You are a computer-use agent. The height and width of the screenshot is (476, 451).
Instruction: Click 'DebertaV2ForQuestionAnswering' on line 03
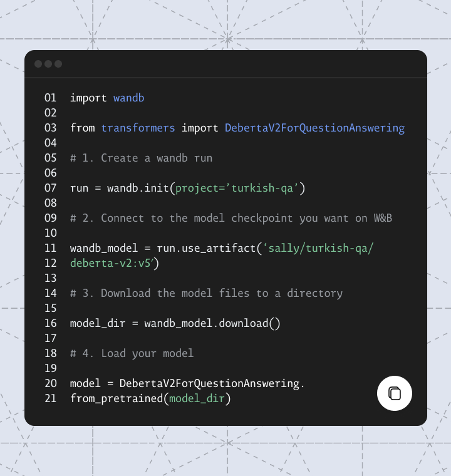pos(314,128)
